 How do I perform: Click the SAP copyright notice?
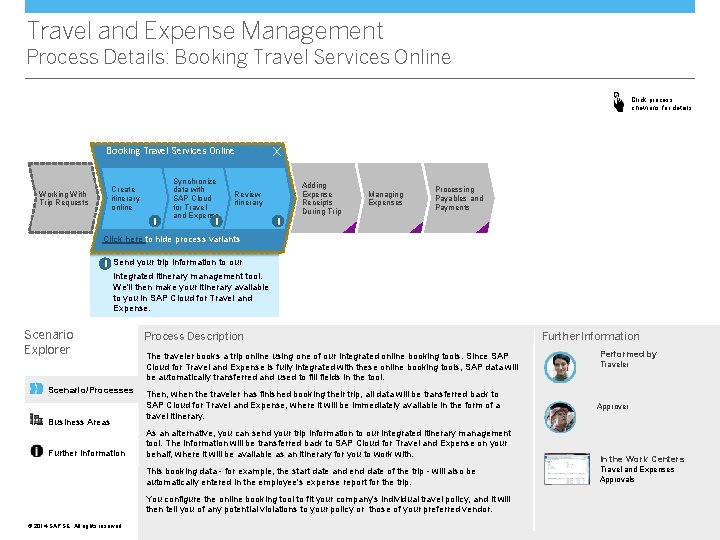pyautogui.click(x=74, y=526)
